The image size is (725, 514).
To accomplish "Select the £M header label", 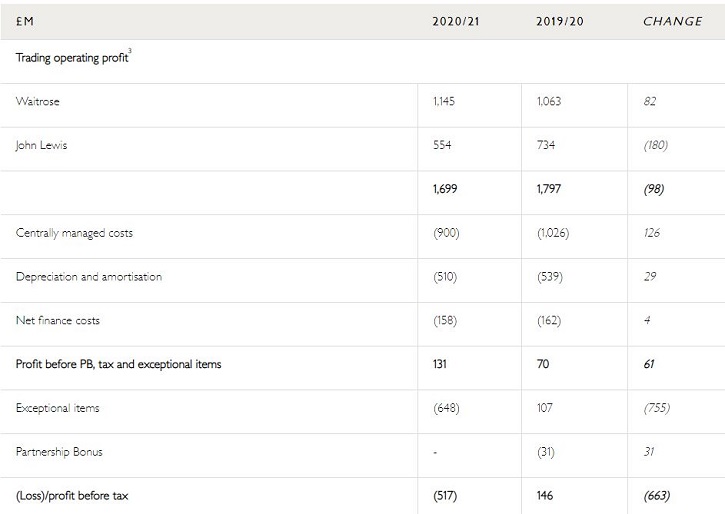I will point(25,21).
